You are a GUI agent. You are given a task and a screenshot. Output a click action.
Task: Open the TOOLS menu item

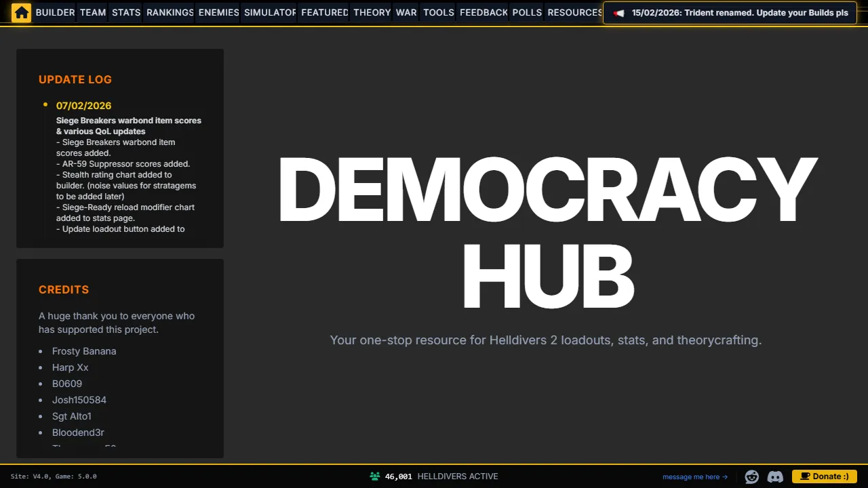[438, 12]
